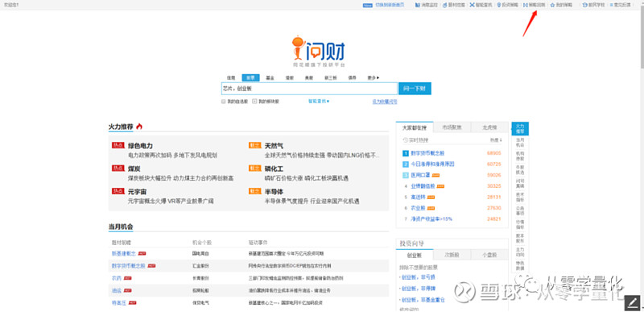Click the orange badge beside 天然气

[x=254, y=145]
